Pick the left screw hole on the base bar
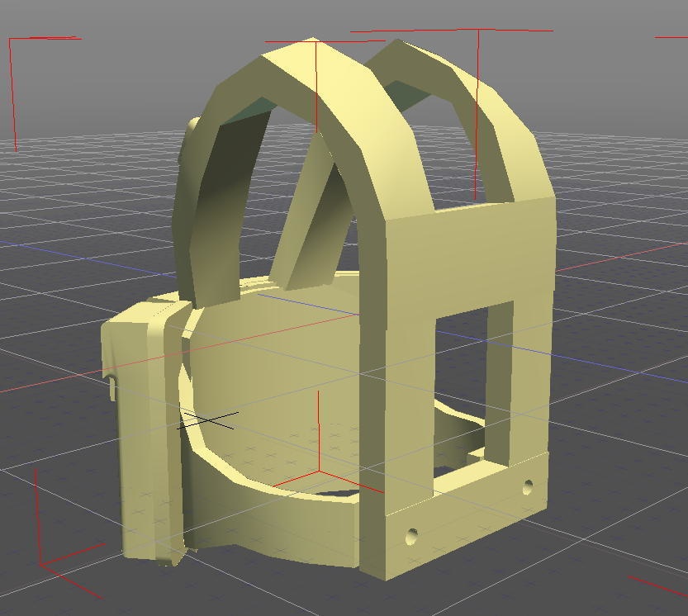The height and width of the screenshot is (616, 688). (411, 536)
